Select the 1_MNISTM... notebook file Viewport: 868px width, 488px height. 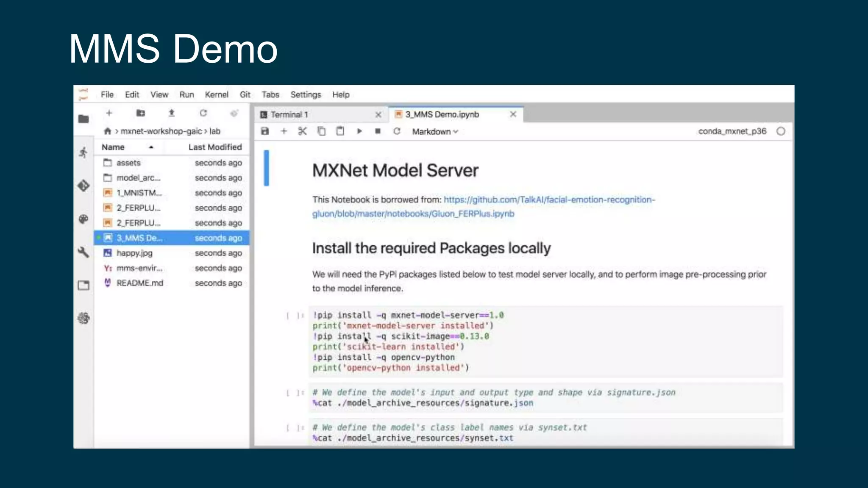tap(172, 193)
